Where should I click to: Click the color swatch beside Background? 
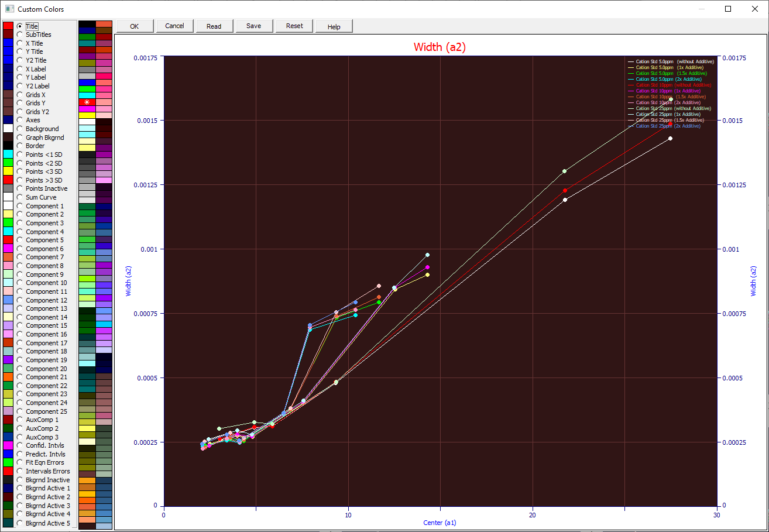point(8,129)
